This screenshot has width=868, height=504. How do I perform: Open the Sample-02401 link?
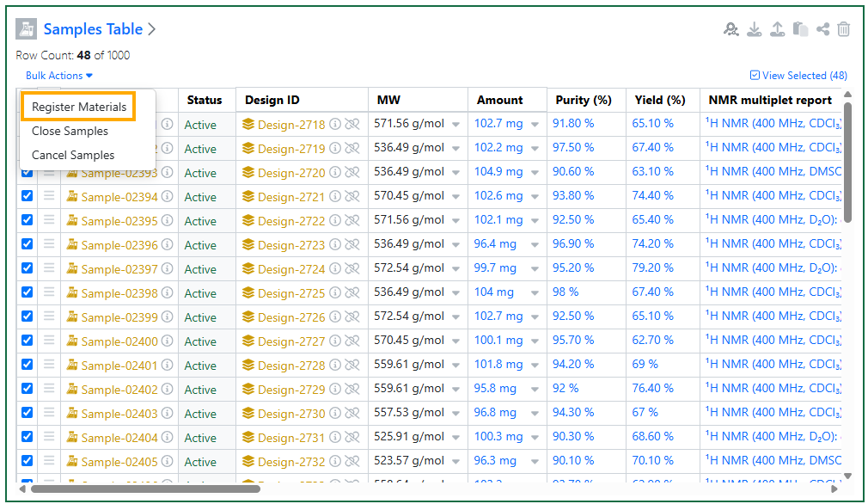(x=119, y=366)
